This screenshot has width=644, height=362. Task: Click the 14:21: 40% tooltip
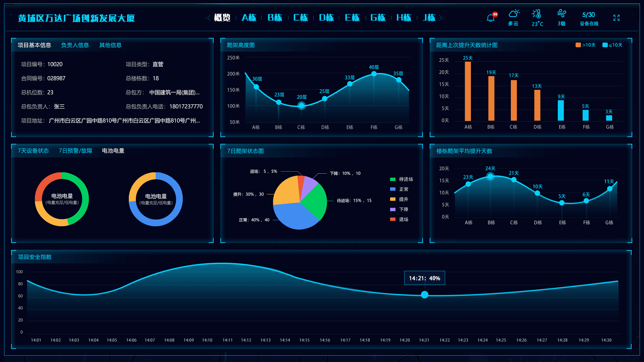(x=425, y=278)
